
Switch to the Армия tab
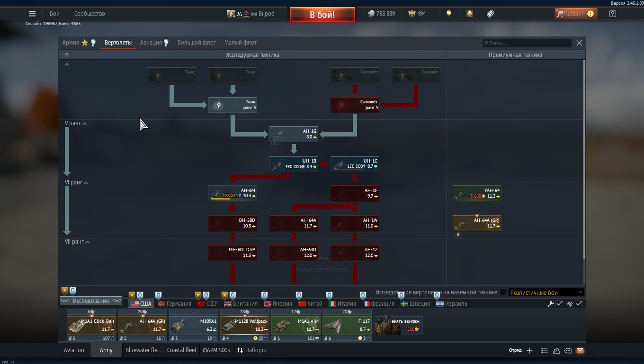click(71, 43)
